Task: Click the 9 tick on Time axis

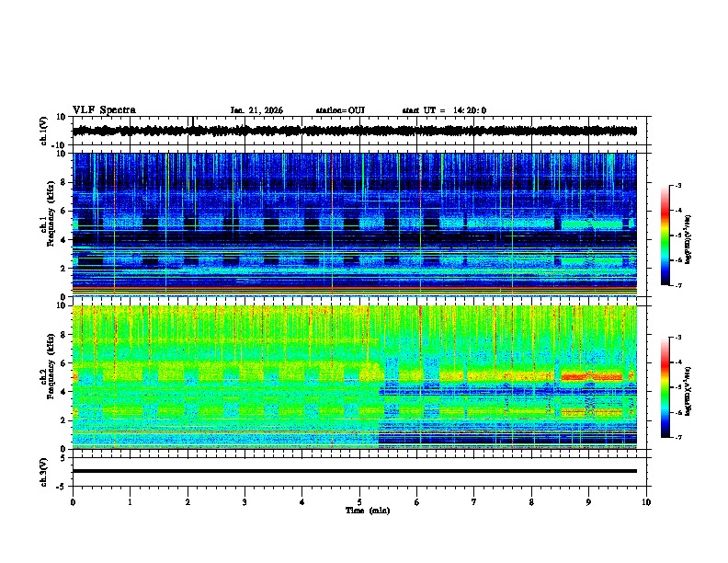Action: 588,502
